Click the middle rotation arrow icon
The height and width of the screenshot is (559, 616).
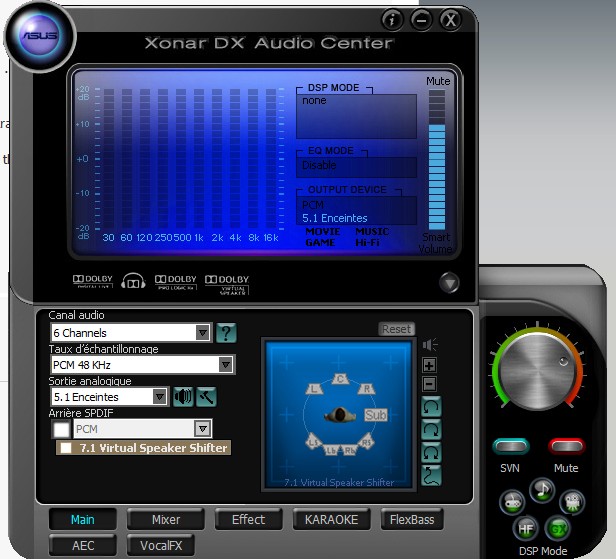tap(431, 430)
